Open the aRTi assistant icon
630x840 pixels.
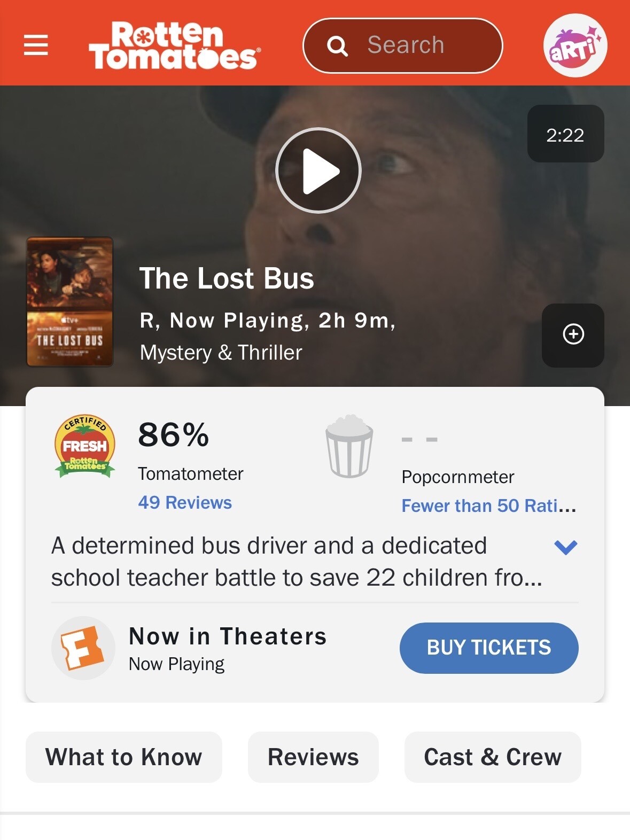point(575,45)
